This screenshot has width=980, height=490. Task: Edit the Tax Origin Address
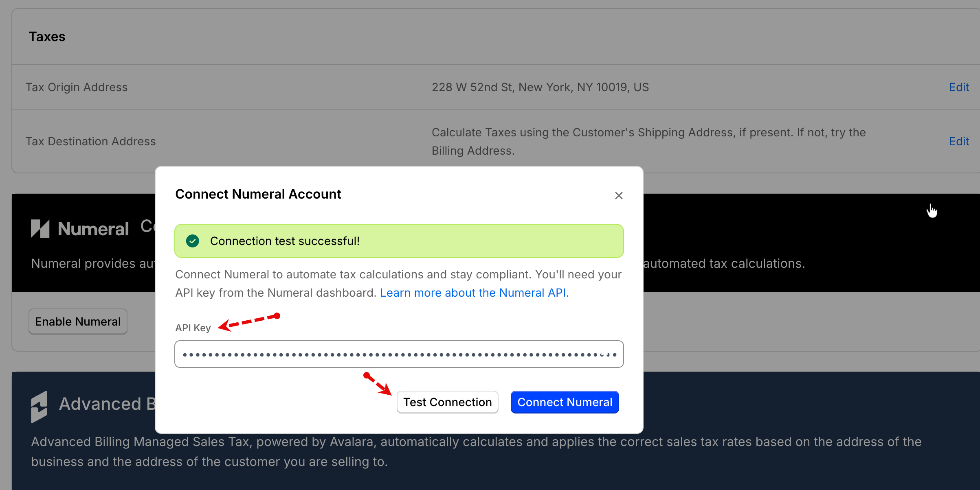[x=959, y=87]
